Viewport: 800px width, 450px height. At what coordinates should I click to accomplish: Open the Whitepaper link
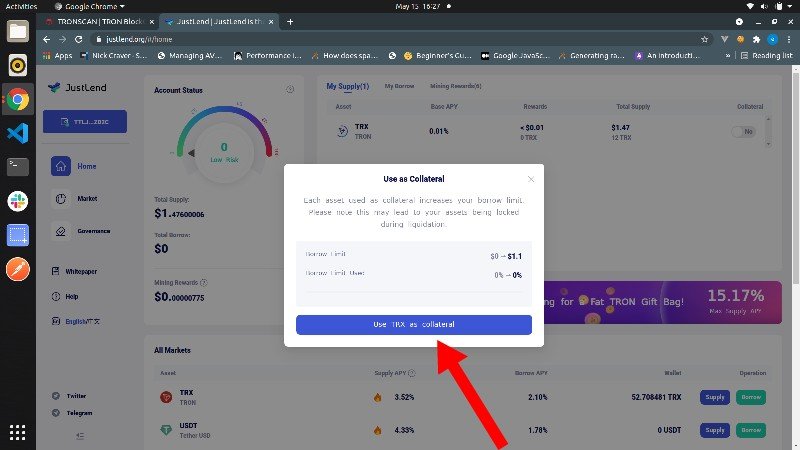(x=74, y=271)
